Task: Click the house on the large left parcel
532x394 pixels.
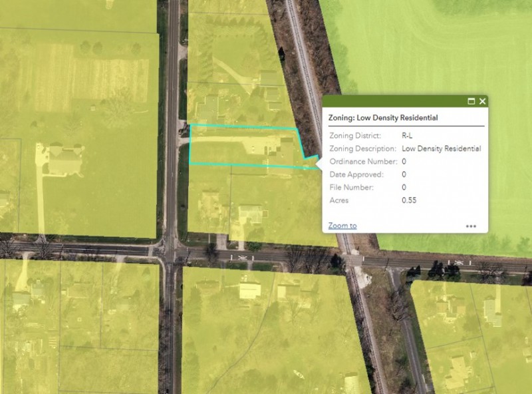Action: (65, 160)
